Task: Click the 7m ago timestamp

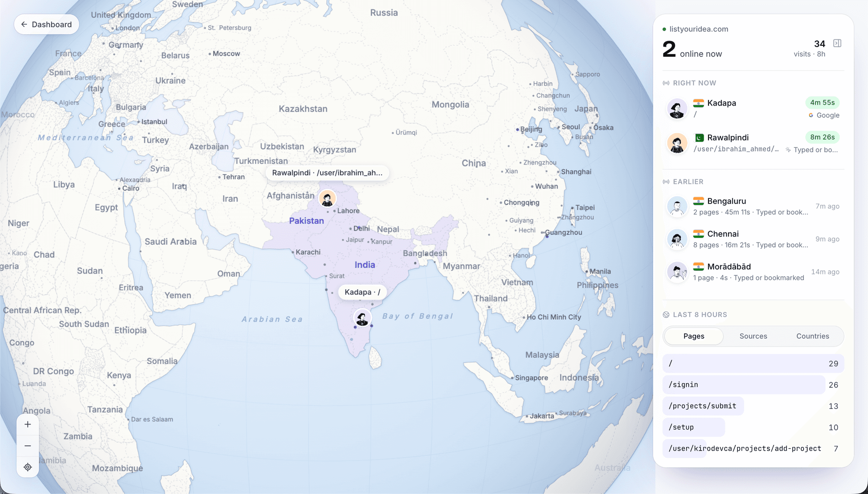Action: pos(827,206)
